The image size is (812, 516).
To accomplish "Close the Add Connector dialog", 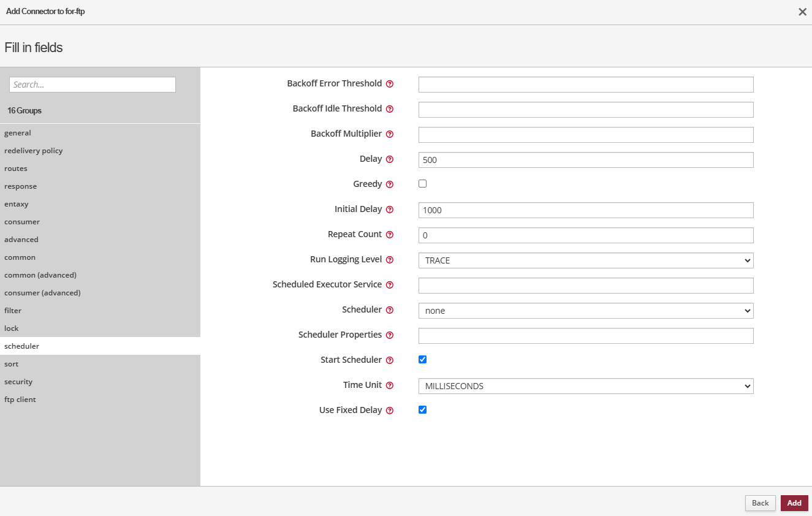I will click(802, 12).
